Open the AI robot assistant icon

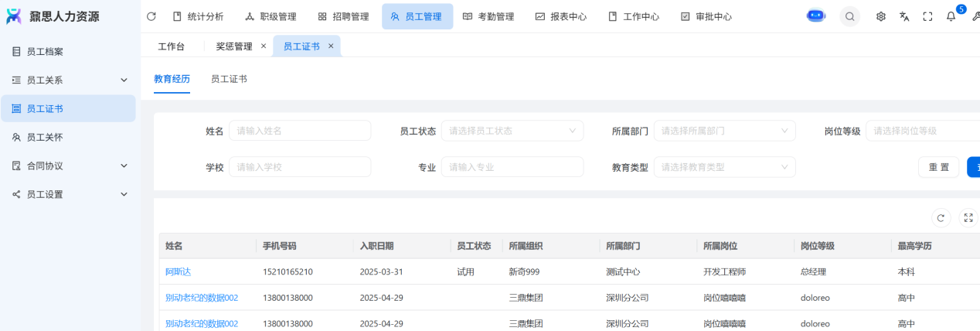tap(816, 16)
